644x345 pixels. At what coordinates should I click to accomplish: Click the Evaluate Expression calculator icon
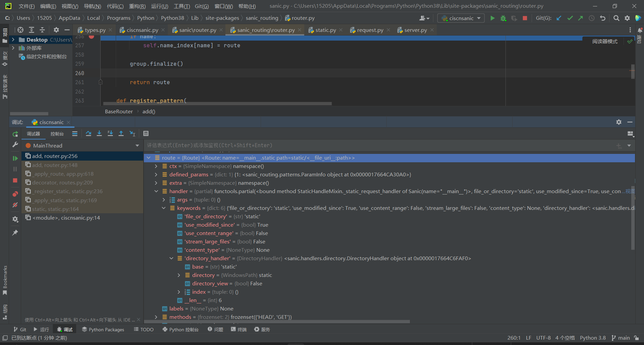[146, 133]
